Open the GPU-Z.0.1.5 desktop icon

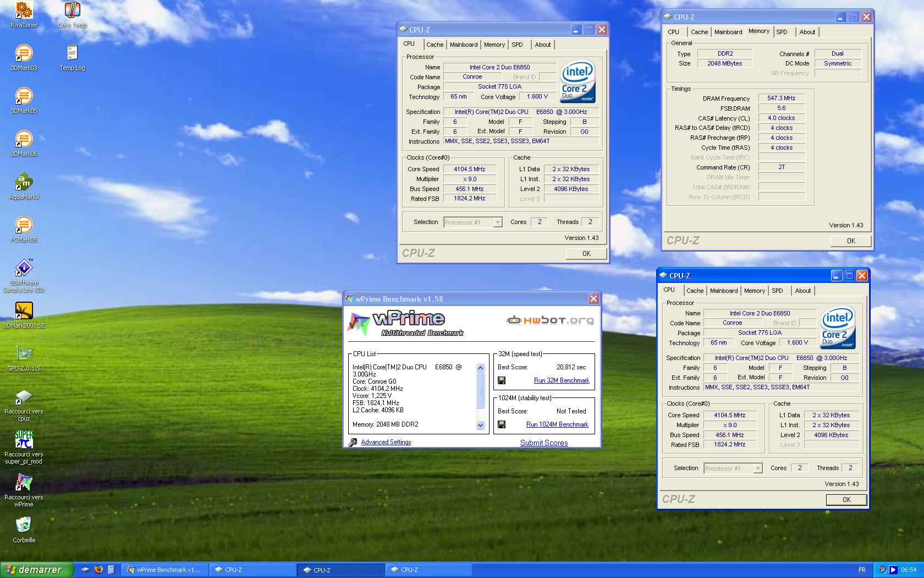tap(24, 358)
